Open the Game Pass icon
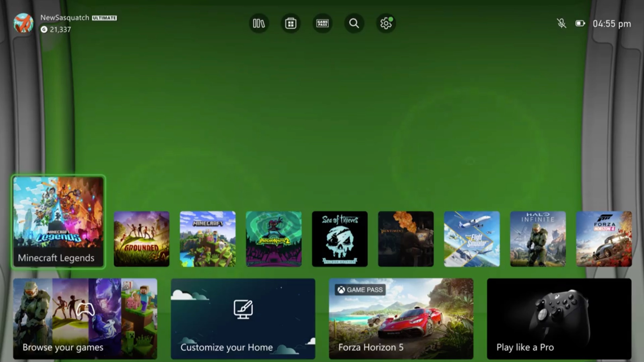Viewport: 644px width, 362px height. [322, 23]
